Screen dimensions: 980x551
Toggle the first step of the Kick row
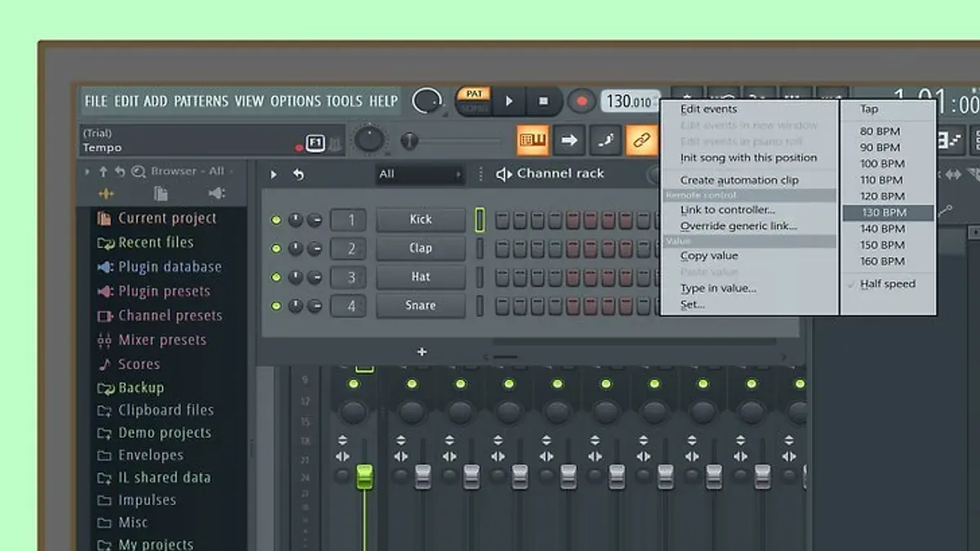tap(501, 220)
